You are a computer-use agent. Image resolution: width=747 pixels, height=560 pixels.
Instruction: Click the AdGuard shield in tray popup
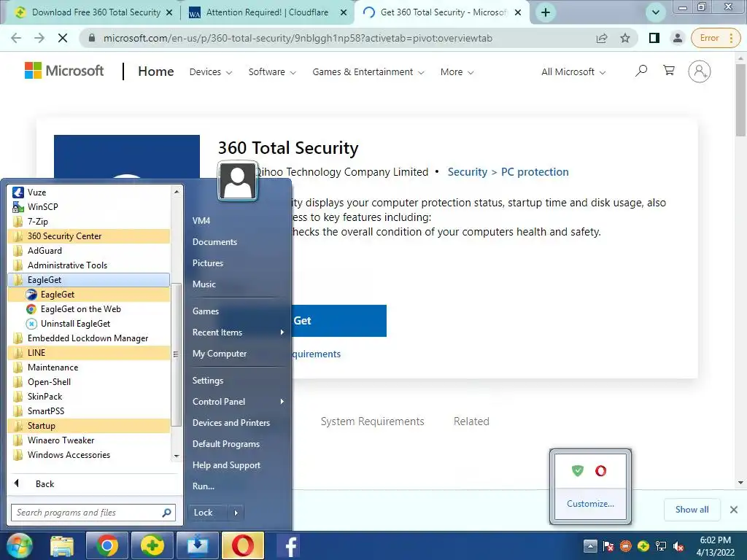tap(578, 471)
